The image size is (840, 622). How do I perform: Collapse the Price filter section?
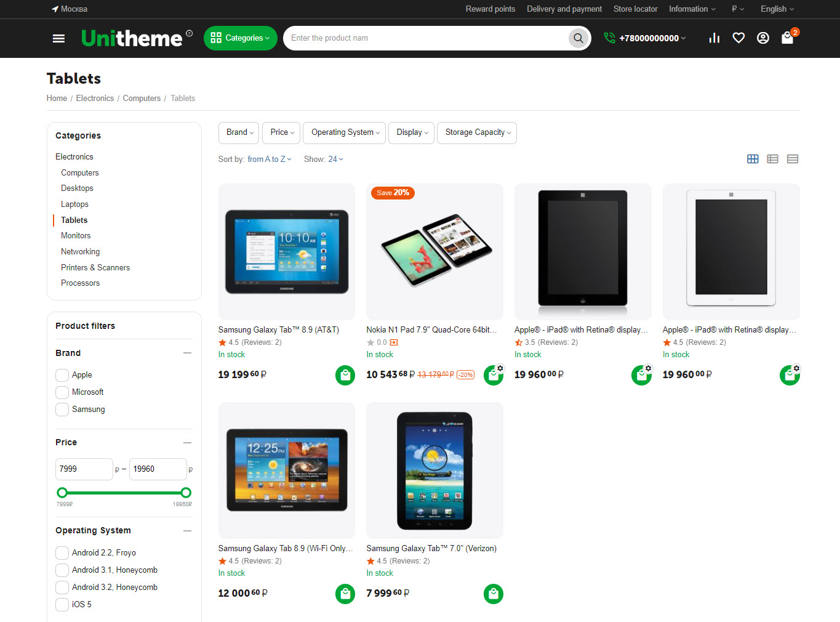[188, 443]
